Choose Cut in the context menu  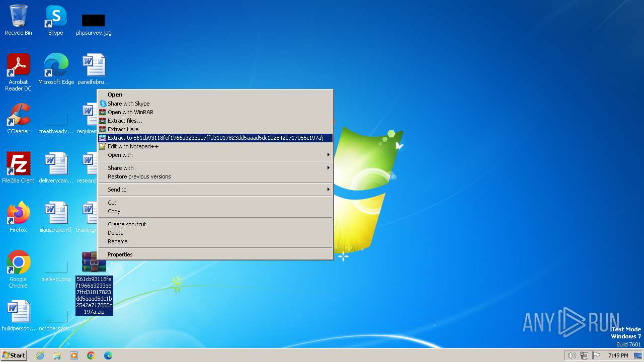pos(215,203)
